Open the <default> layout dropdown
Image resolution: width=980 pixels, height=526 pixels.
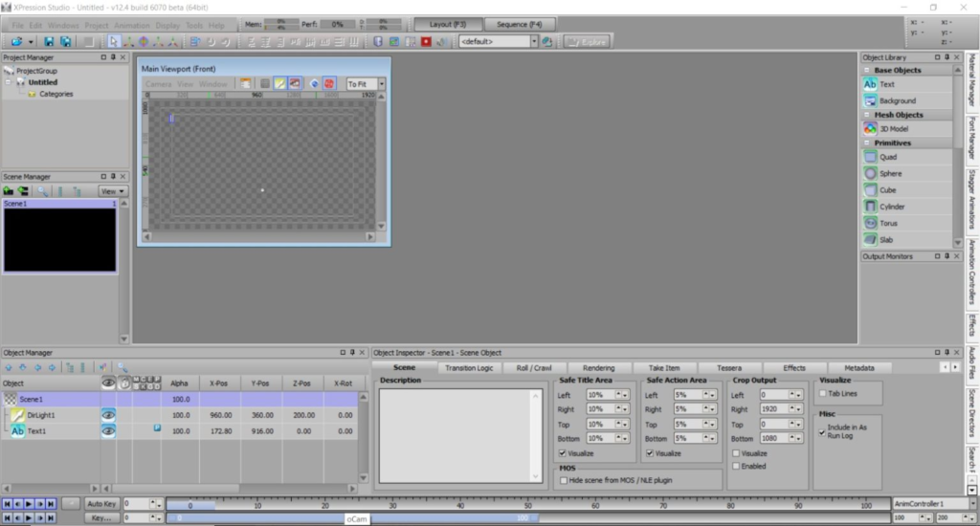click(534, 42)
